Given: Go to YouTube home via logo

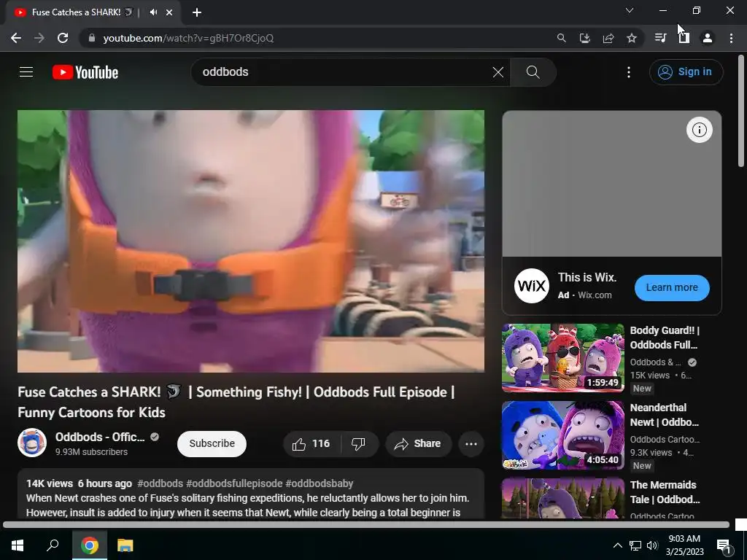Looking at the screenshot, I should 85,72.
